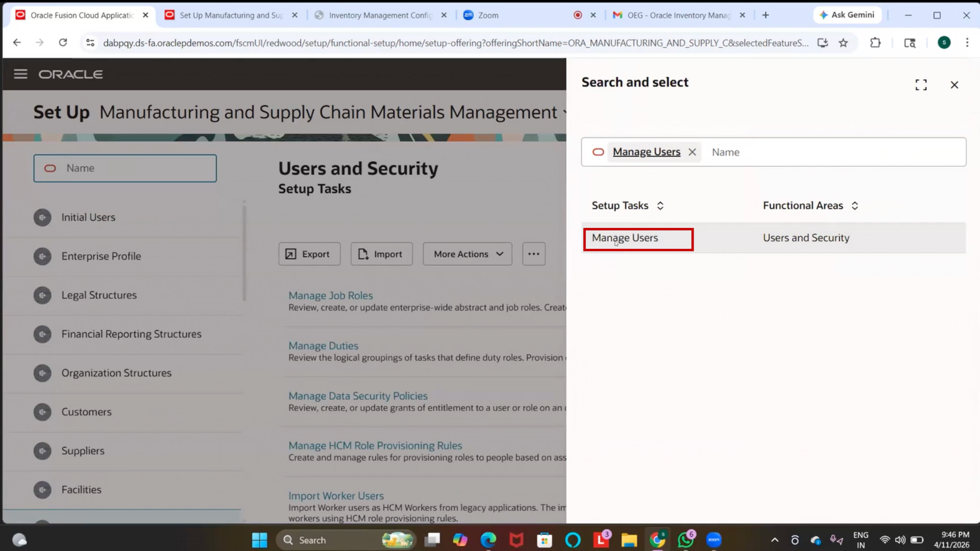Open Microsoft Edge from the taskbar
The image size is (980, 551).
pos(488,540)
